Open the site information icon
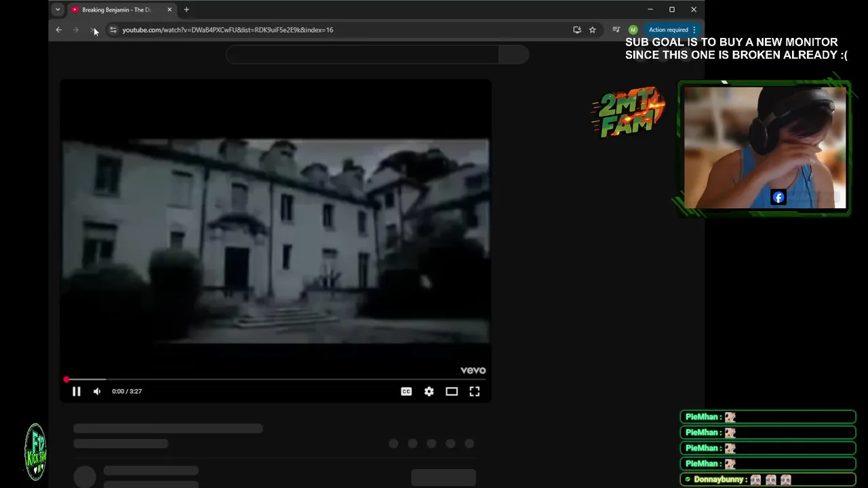 (113, 30)
